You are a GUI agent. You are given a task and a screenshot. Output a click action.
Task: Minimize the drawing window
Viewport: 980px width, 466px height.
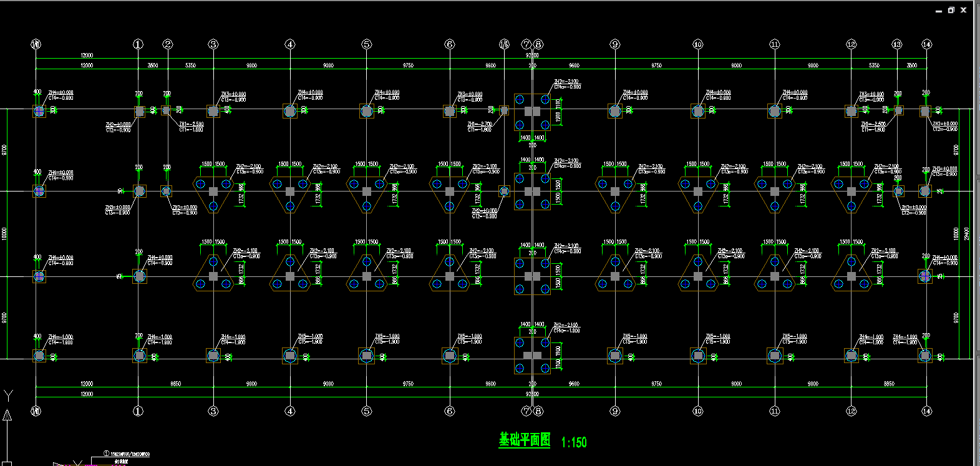point(939,11)
